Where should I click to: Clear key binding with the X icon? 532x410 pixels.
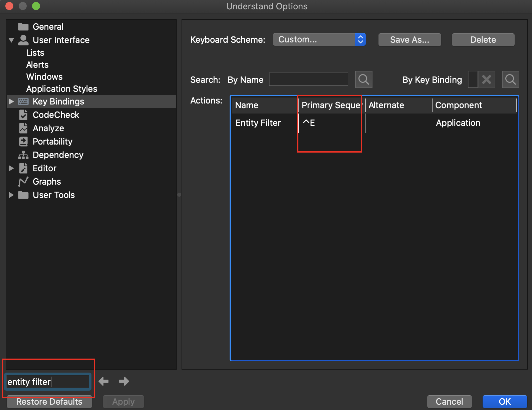click(x=486, y=79)
